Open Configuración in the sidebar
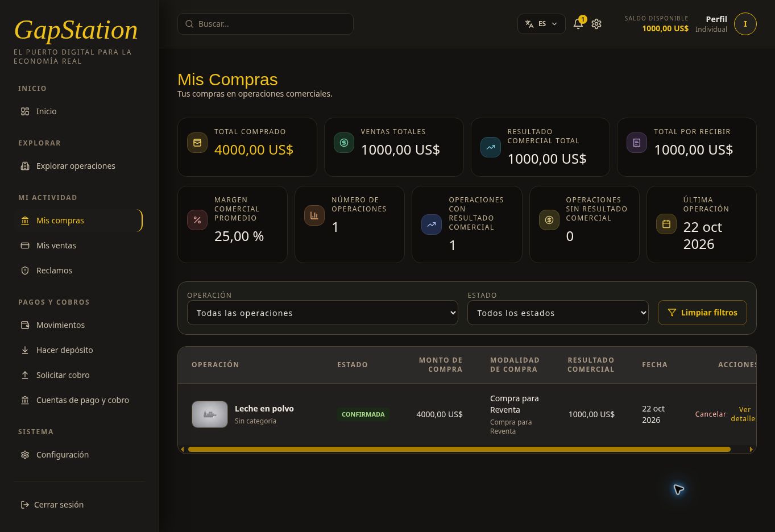This screenshot has width=775, height=532. (x=78, y=455)
